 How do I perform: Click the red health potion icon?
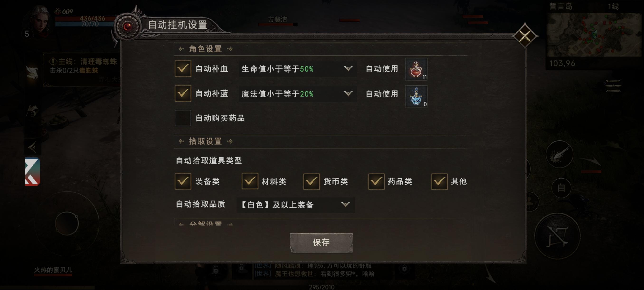coord(416,69)
